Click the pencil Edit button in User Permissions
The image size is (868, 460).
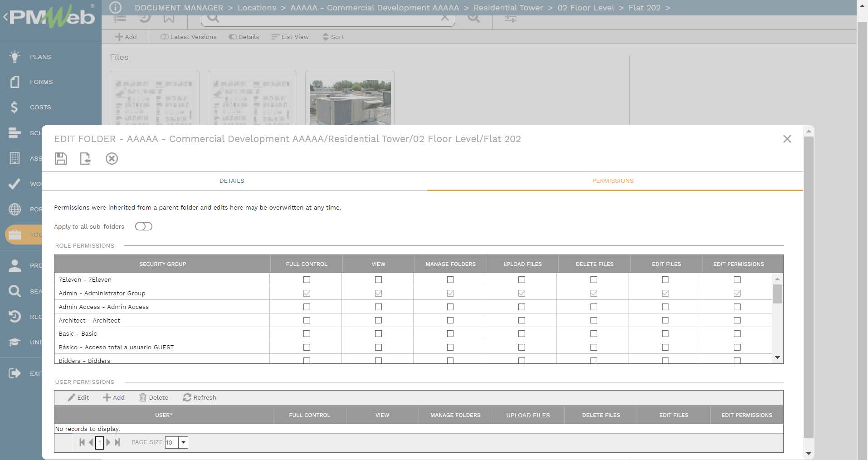(78, 397)
